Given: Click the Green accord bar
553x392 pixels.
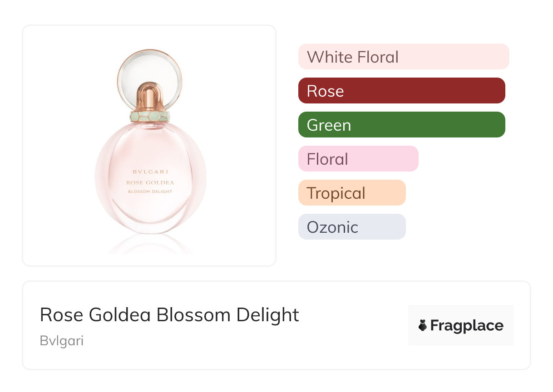Looking at the screenshot, I should coord(401,125).
